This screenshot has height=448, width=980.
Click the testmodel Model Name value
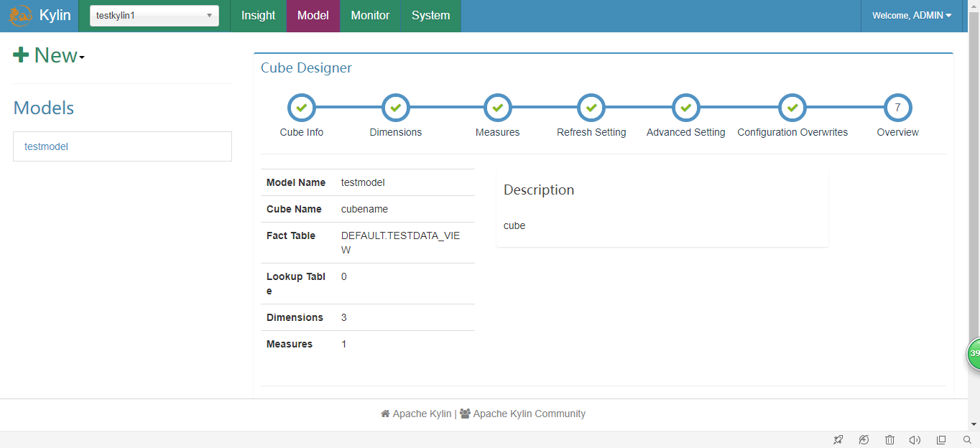tap(363, 182)
